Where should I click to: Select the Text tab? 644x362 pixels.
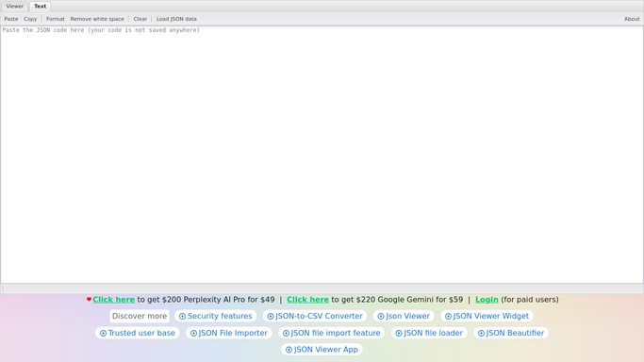pos(40,7)
